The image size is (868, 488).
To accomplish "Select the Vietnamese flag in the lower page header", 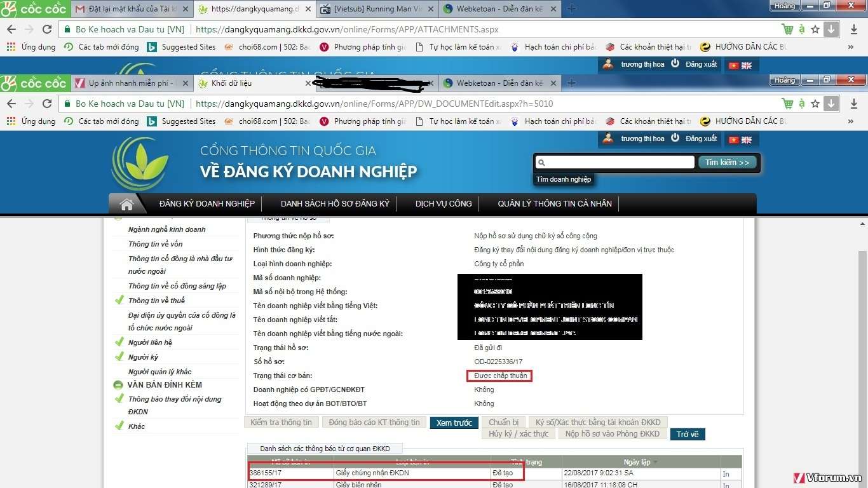I will pos(734,140).
